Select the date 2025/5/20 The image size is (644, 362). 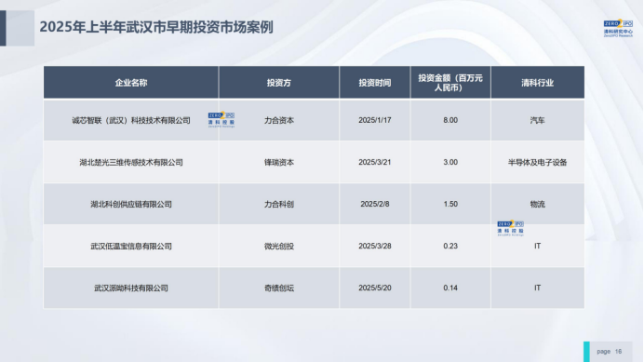pyautogui.click(x=374, y=288)
